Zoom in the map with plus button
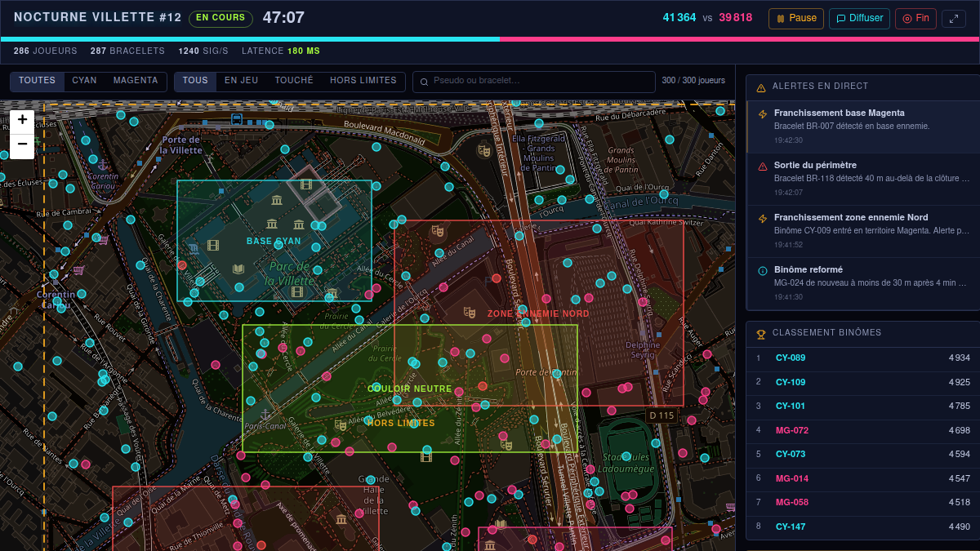 pyautogui.click(x=22, y=120)
